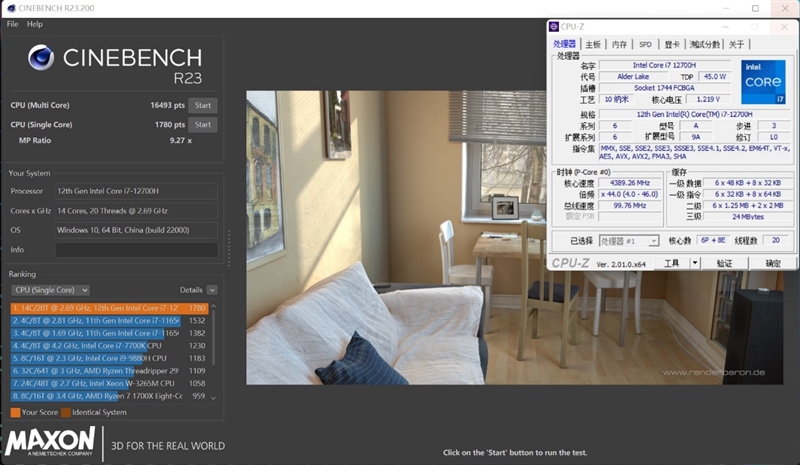Click the orange Your Score legend swatch
This screenshot has width=800, height=465.
(x=15, y=412)
